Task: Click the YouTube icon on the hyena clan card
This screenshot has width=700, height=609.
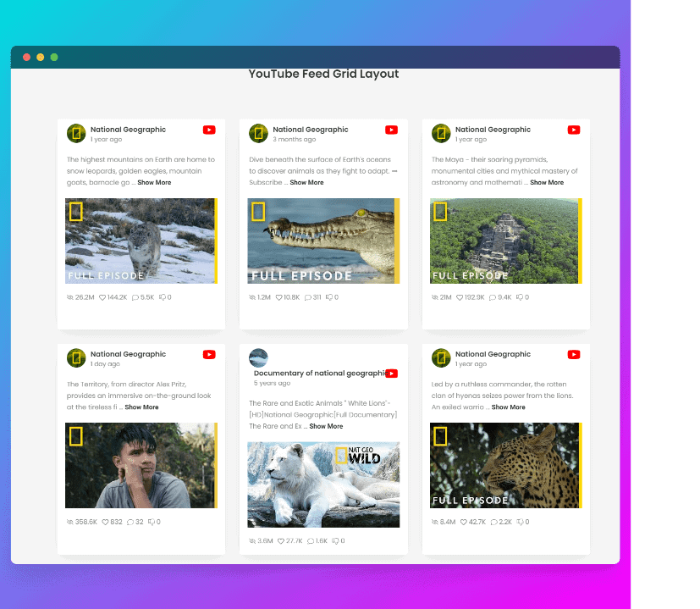Action: 573,355
